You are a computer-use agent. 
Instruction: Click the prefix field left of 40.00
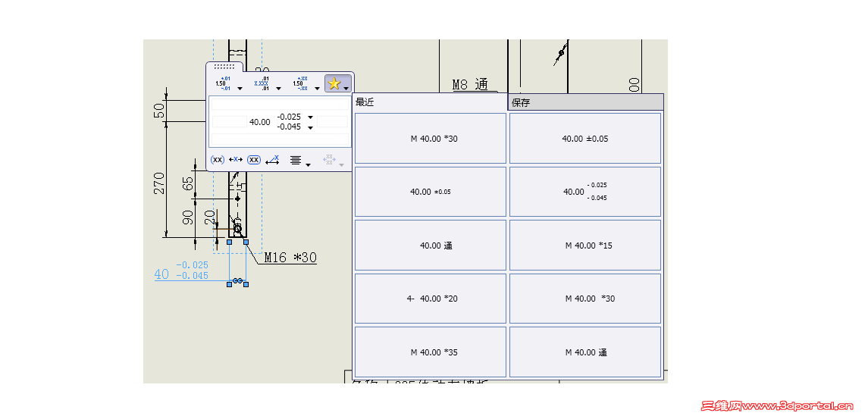(x=229, y=122)
